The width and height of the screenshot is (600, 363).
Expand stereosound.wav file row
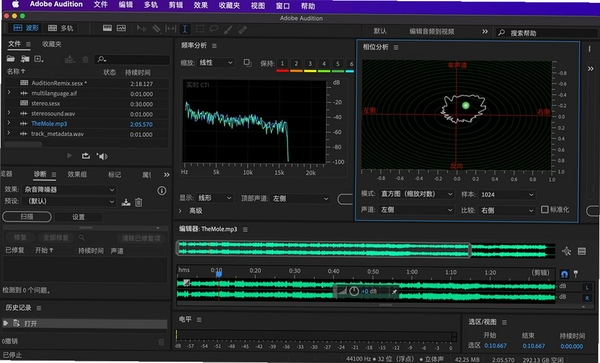[9, 113]
